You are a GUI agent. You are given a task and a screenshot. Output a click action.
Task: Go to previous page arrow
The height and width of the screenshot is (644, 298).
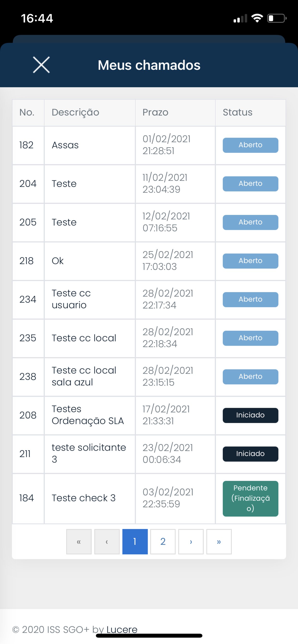[107, 541]
